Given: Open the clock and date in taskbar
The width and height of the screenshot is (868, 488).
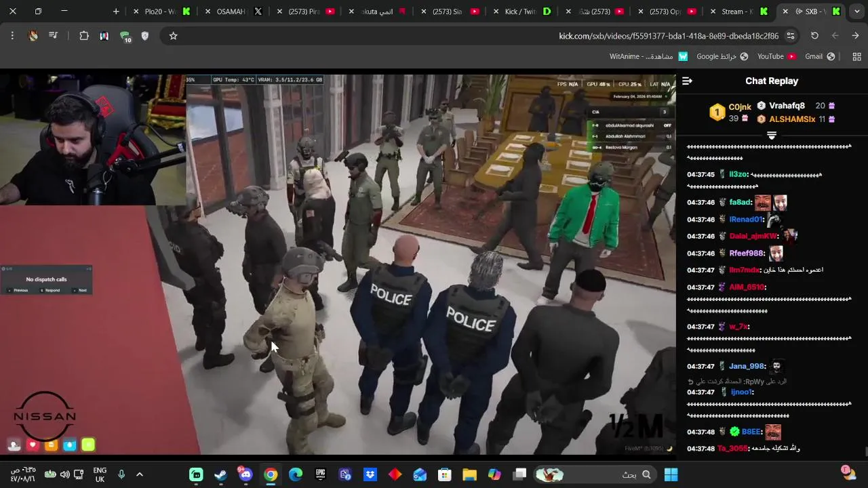Looking at the screenshot, I should tap(22, 474).
